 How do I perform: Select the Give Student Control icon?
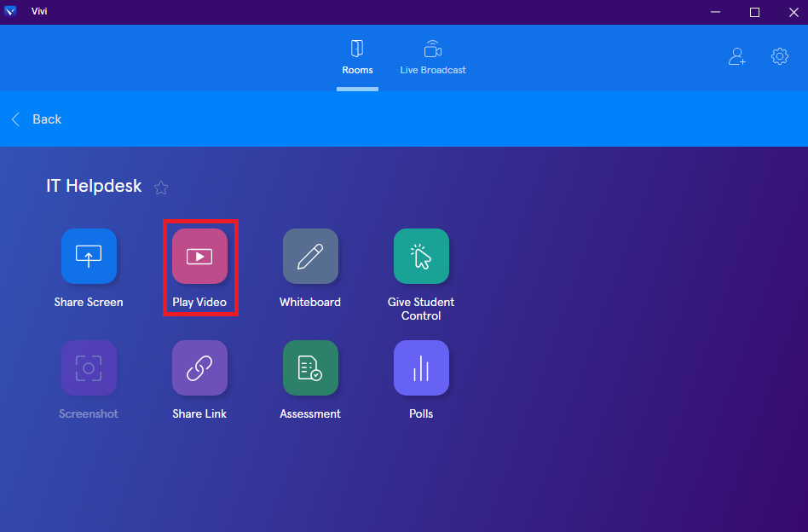pos(421,256)
